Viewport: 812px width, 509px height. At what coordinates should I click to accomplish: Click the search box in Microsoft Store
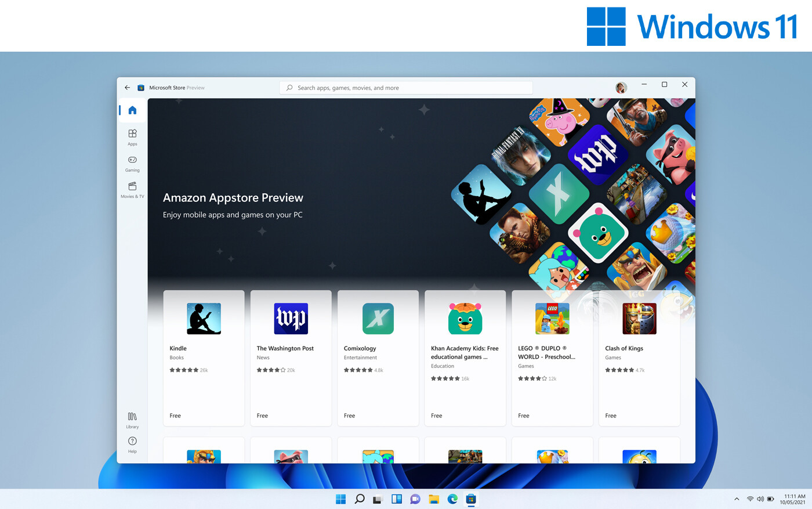[406, 88]
